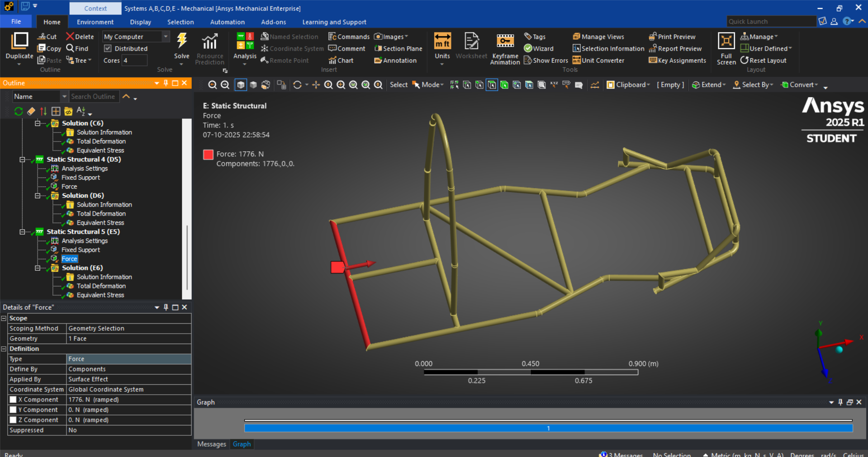Click the Print Preview button
Image resolution: width=868 pixels, height=457 pixels.
(x=672, y=37)
